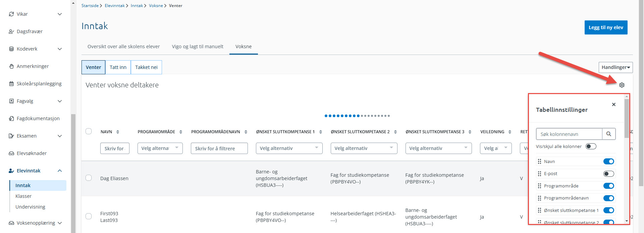Viewport: 644px width, 233px height.
Task: Open Undervisning in sidebar
Action: 30,207
